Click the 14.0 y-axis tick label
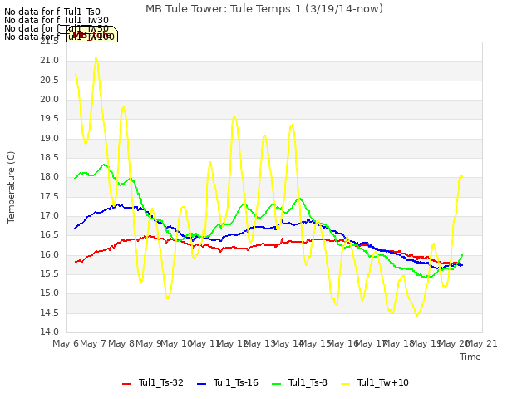 pos(50,332)
